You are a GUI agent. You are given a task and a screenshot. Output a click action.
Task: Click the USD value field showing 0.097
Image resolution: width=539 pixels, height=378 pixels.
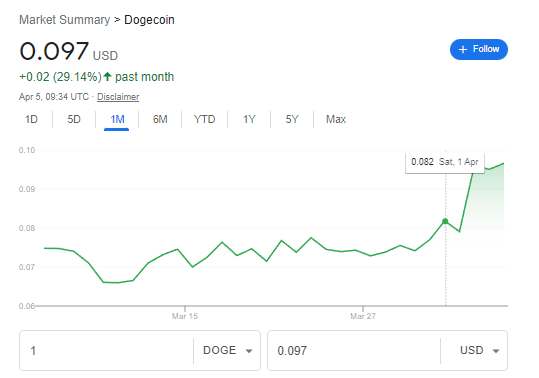pos(354,351)
